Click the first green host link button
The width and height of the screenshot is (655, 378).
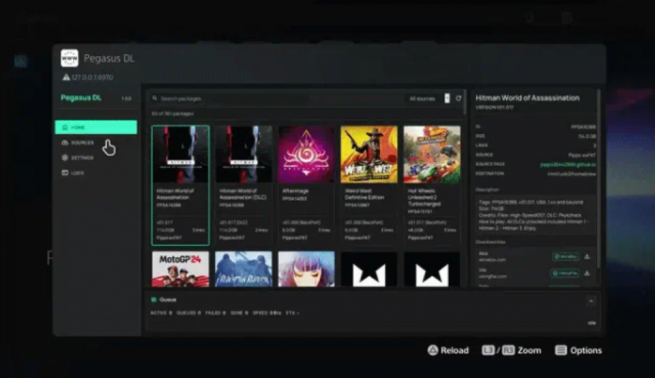click(x=565, y=256)
